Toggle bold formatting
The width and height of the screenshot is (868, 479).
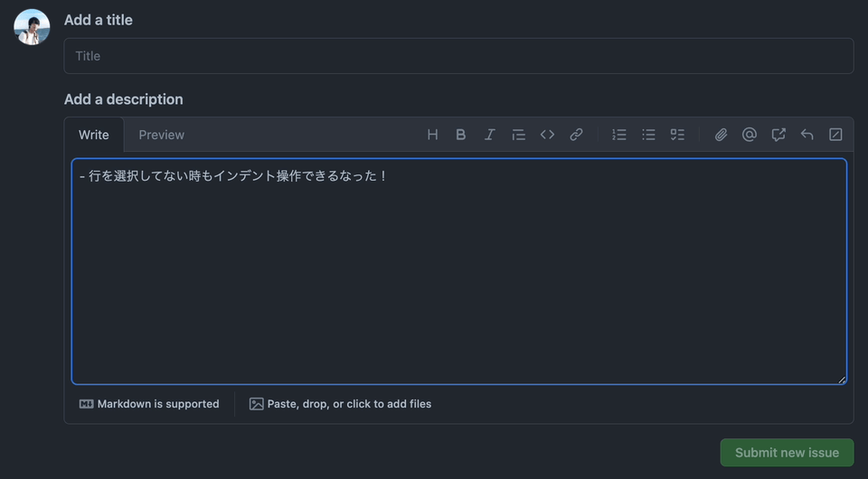tap(461, 135)
